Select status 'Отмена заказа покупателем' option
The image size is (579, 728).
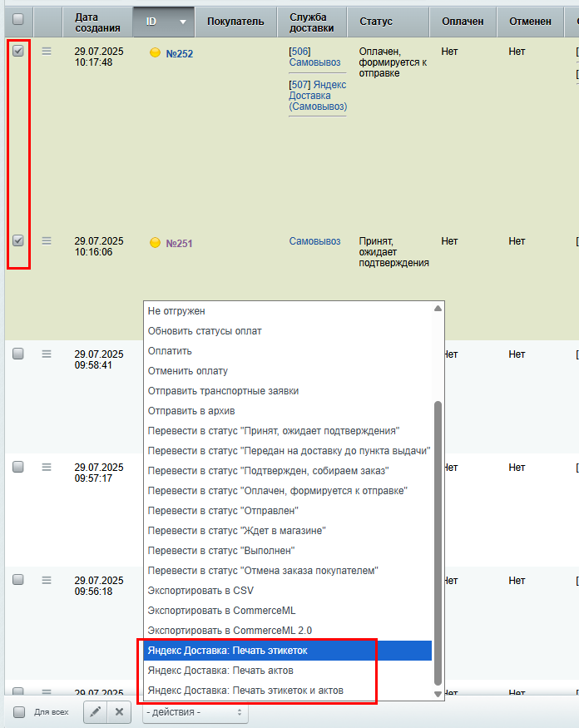click(x=287, y=571)
